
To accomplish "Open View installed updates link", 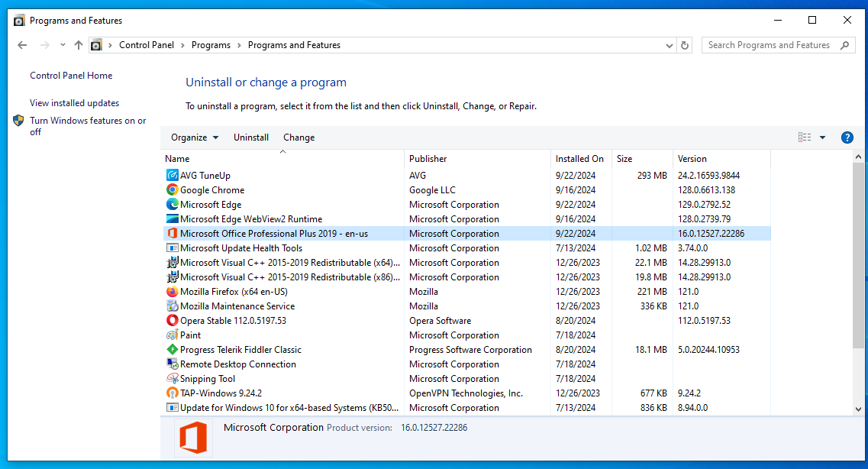I will point(74,103).
